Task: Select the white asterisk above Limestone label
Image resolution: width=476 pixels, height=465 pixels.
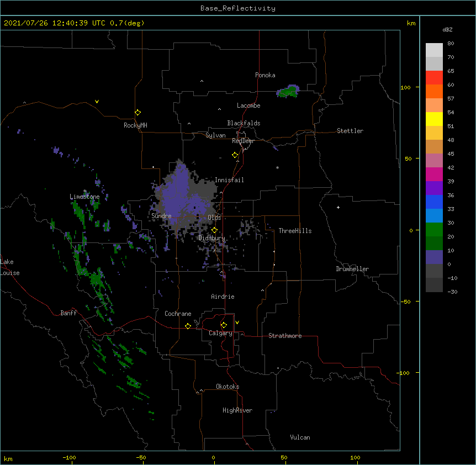Action: [85, 191]
